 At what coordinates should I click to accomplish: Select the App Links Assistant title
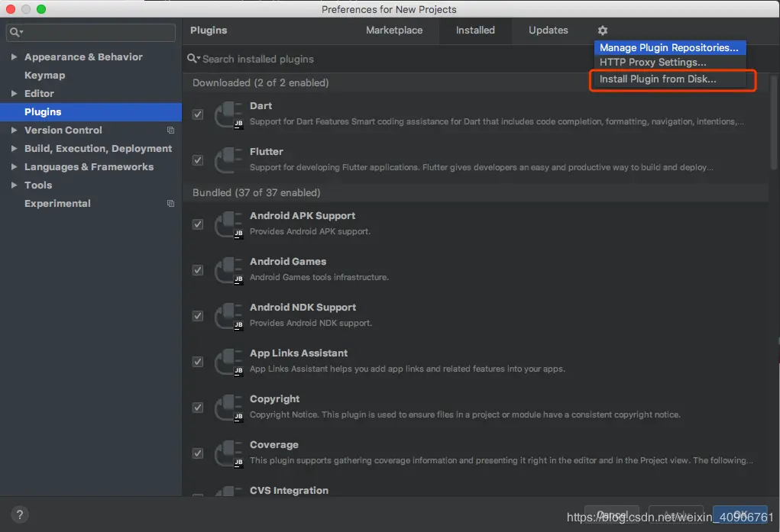pos(299,353)
